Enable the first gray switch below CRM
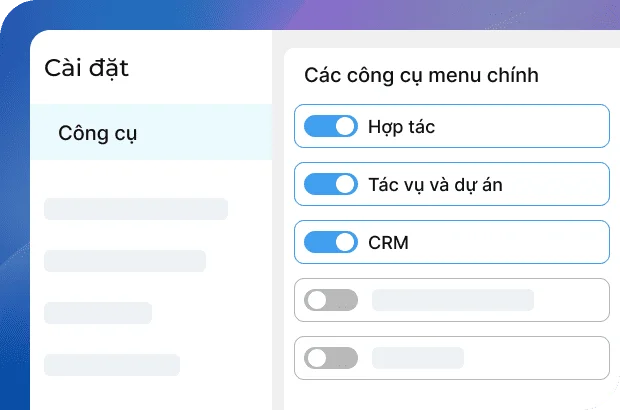 coord(331,300)
